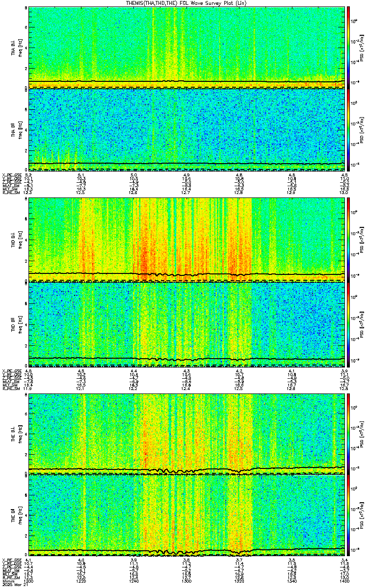This screenshot has height=588, width=368.
Task: Click the 'THE B|| freq [Hz]' y-axis label
Action: [16, 516]
